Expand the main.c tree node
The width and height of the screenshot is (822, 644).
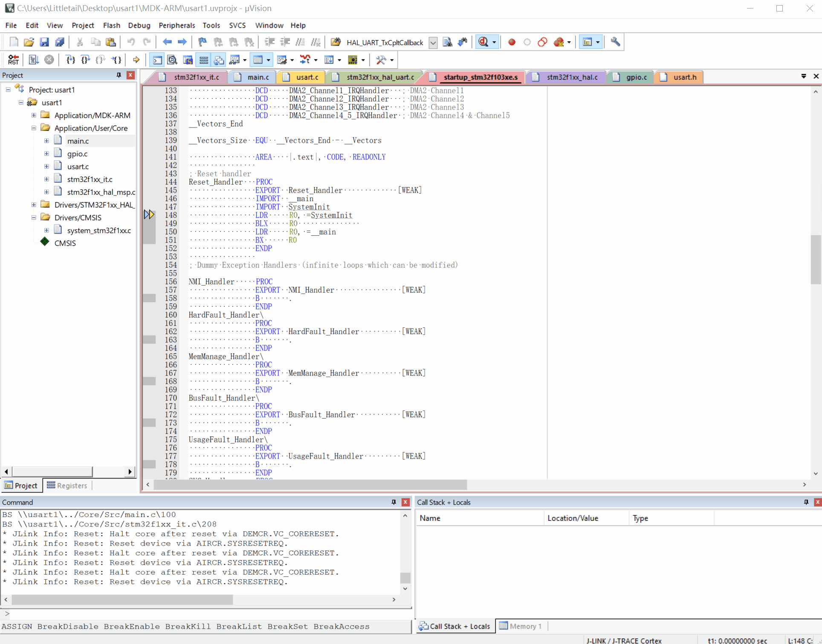[46, 141]
